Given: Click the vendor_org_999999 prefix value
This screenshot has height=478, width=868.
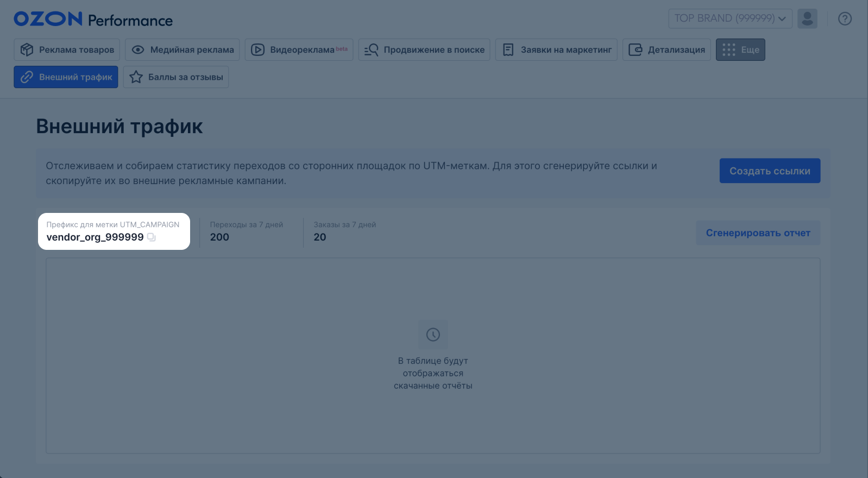Looking at the screenshot, I should coord(95,237).
